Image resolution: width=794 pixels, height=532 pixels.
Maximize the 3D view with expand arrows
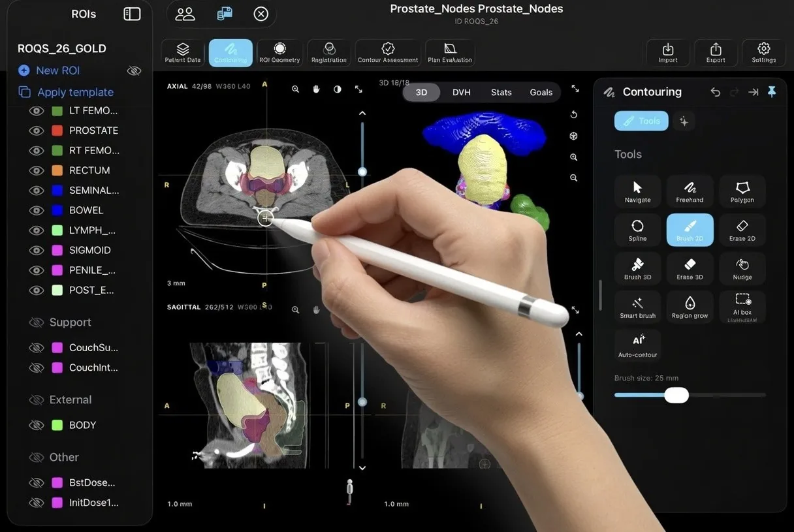(x=575, y=89)
